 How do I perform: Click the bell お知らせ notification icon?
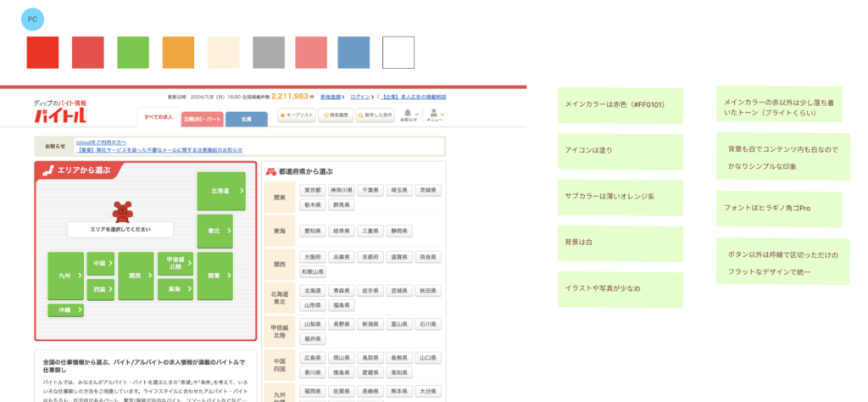pyautogui.click(x=409, y=115)
